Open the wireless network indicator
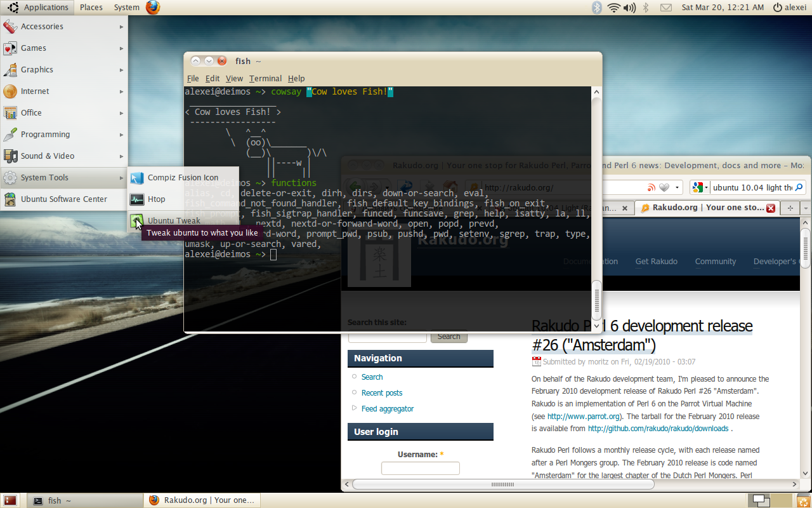 [x=613, y=8]
